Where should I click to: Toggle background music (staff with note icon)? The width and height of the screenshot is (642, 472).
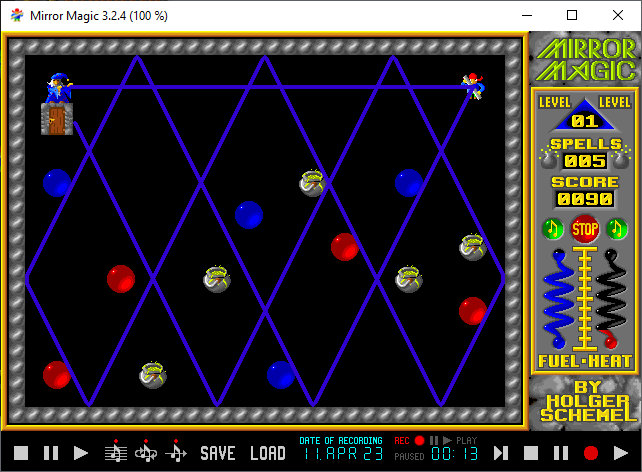click(x=116, y=451)
